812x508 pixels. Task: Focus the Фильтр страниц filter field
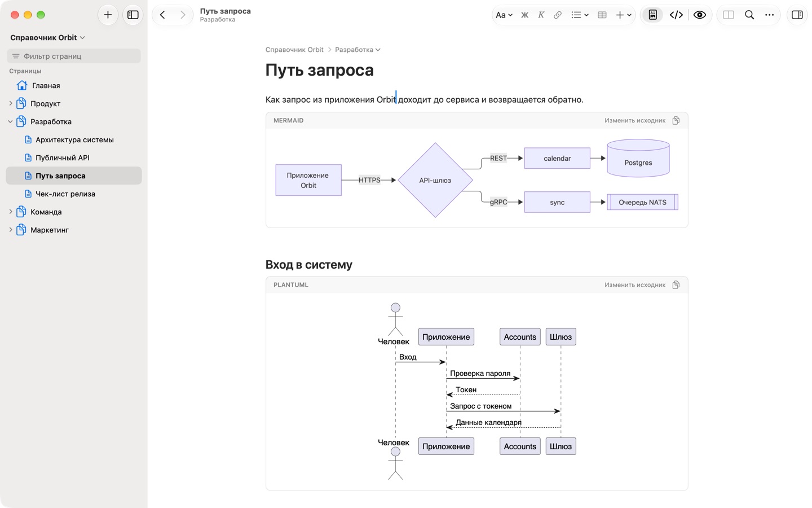[x=74, y=56]
